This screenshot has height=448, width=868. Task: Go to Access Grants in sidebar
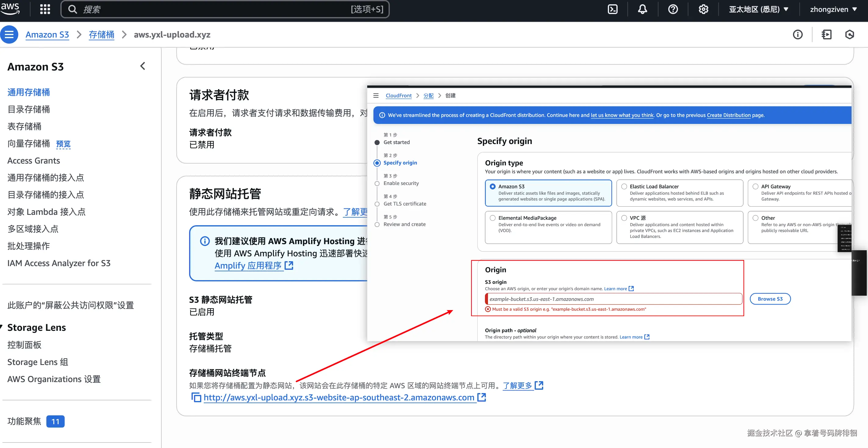click(x=34, y=161)
